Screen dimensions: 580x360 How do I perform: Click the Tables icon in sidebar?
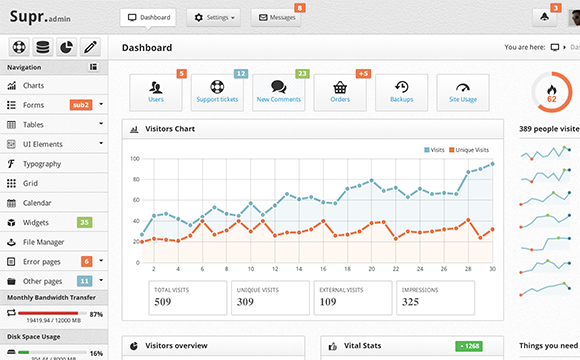tap(11, 125)
